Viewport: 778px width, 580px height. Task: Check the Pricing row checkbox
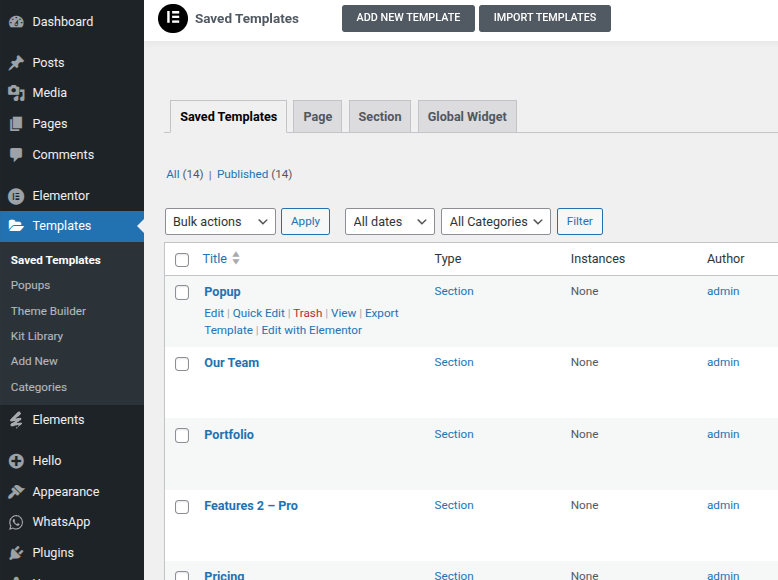182,576
